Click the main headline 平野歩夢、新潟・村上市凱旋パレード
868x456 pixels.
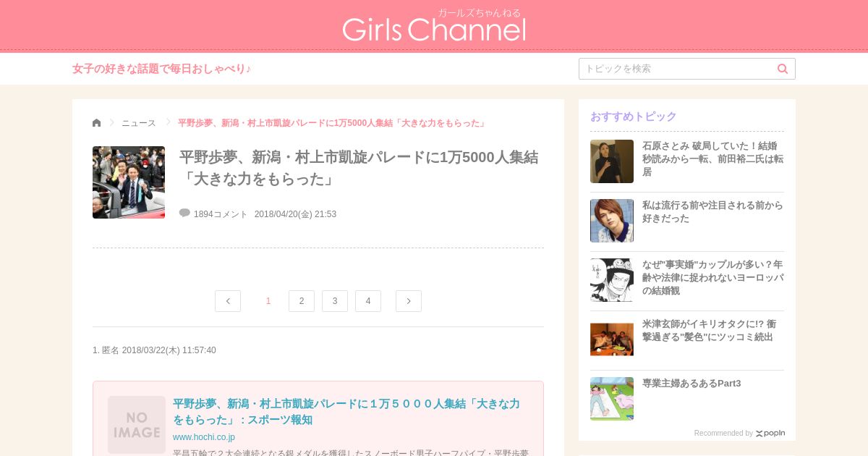click(x=359, y=168)
